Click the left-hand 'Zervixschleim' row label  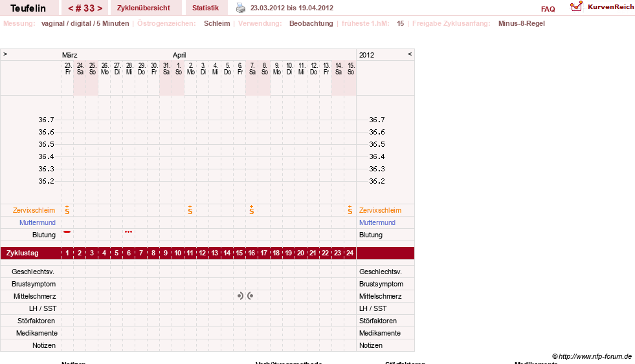tap(34, 210)
